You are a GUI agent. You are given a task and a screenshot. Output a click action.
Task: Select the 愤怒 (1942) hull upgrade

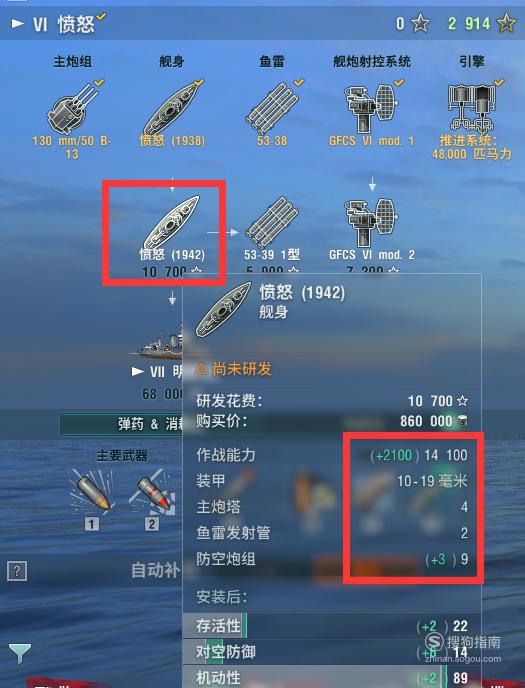point(172,222)
